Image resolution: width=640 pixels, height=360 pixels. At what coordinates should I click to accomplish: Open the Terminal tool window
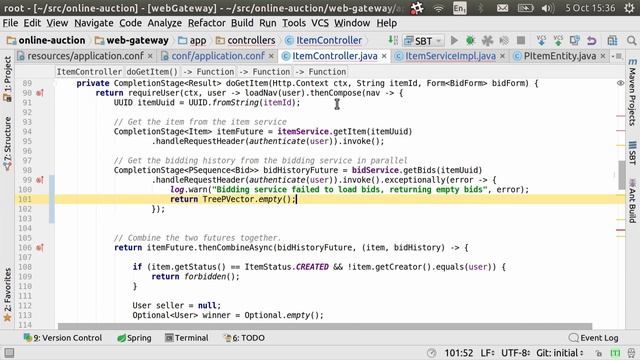click(187, 338)
